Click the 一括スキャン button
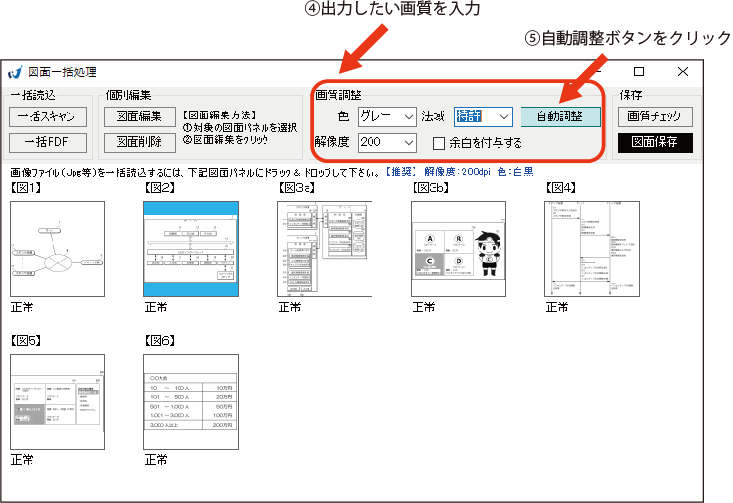Image resolution: width=733 pixels, height=503 pixels. [x=50, y=117]
